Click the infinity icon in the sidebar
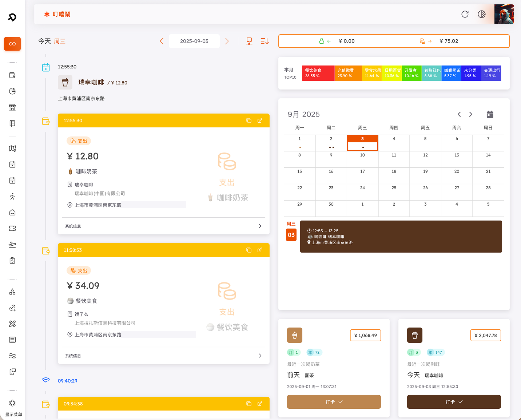521x420 pixels. [12, 44]
